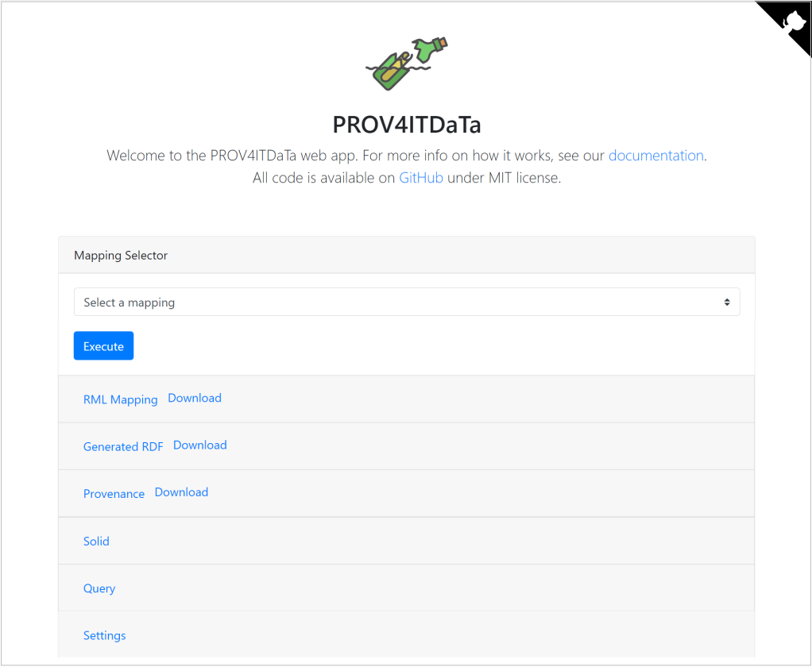Expand the Query section
The height and width of the screenshot is (667, 812).
[99, 588]
